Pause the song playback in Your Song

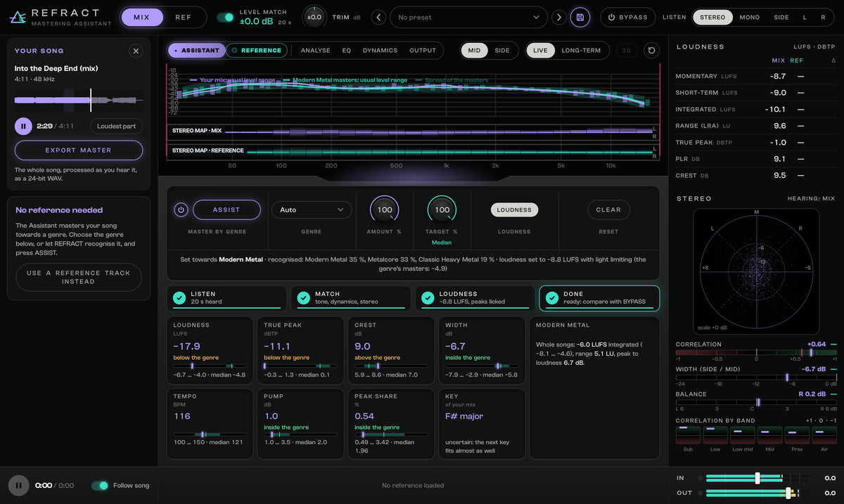point(23,126)
